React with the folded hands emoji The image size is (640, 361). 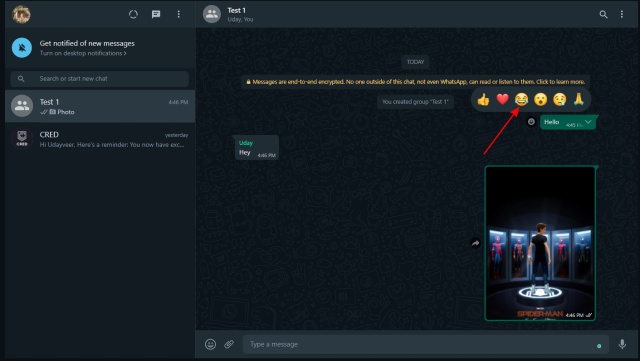(578, 99)
